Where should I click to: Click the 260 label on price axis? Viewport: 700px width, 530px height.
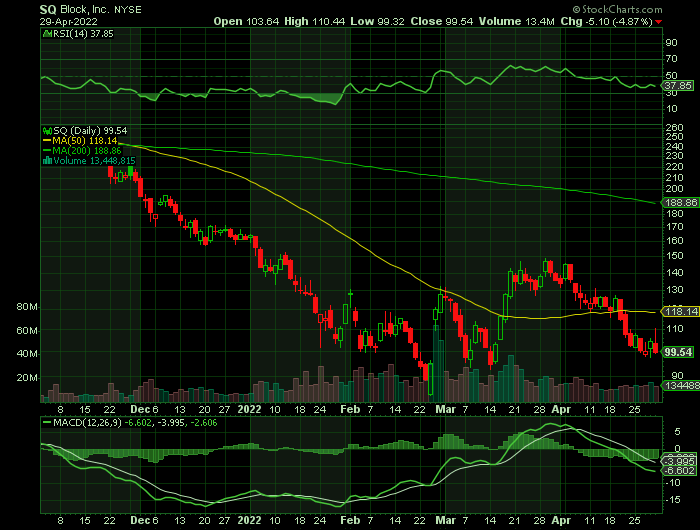[x=674, y=128]
